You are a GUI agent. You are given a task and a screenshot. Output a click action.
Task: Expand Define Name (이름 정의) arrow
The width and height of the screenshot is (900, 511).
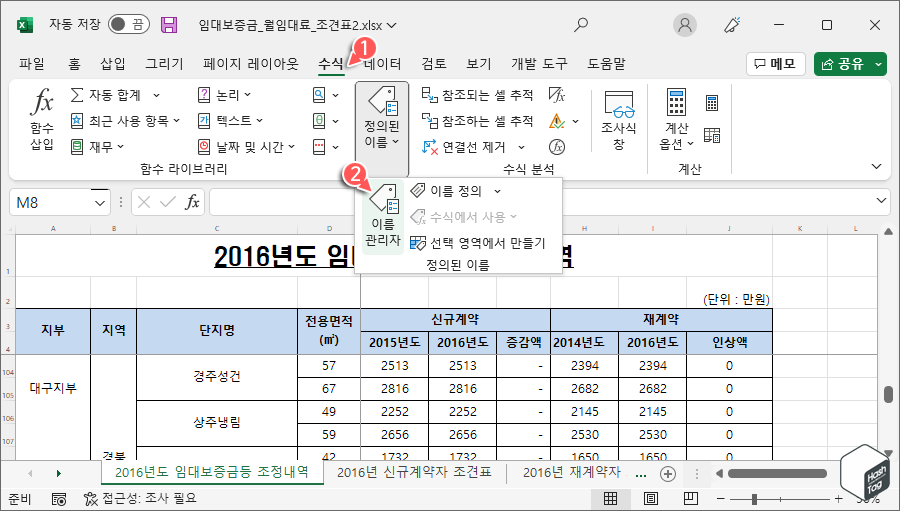click(x=498, y=191)
